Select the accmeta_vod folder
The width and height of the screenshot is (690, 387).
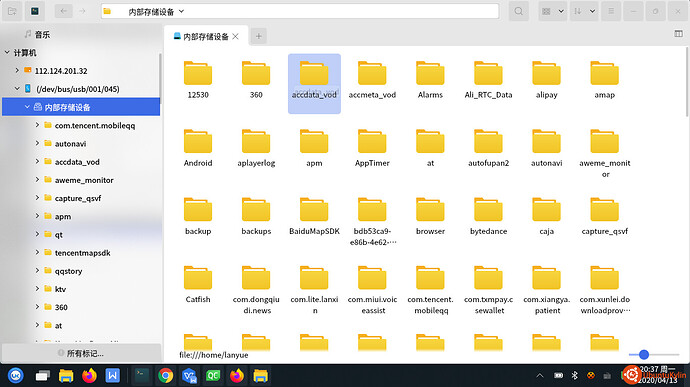tap(372, 80)
